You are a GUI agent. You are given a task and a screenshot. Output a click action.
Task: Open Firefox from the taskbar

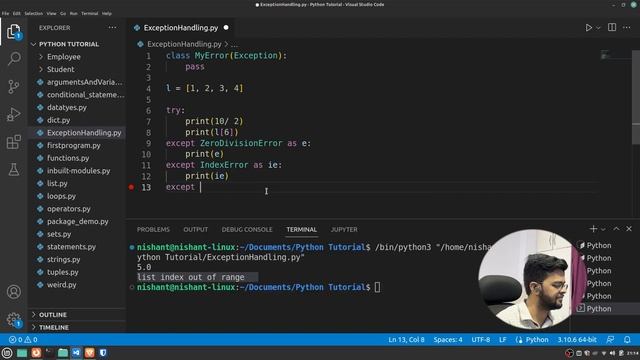[x=36, y=353]
